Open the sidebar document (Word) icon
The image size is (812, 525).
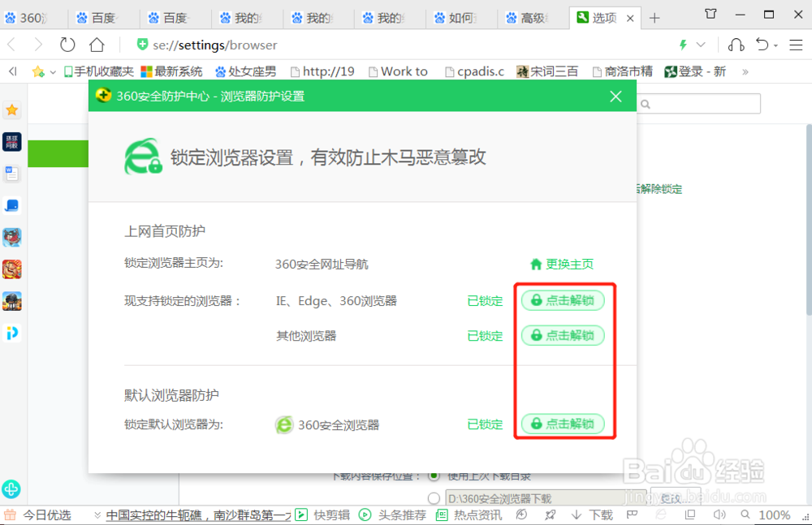tap(12, 174)
